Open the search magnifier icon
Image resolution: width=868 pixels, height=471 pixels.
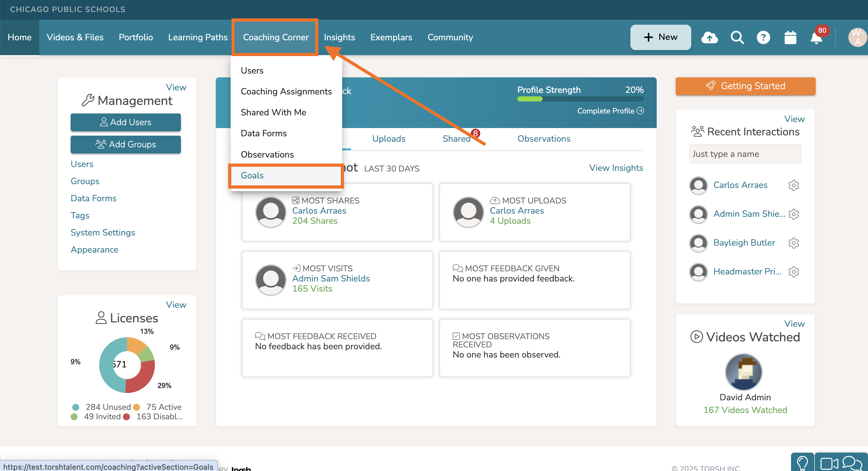[x=737, y=37]
